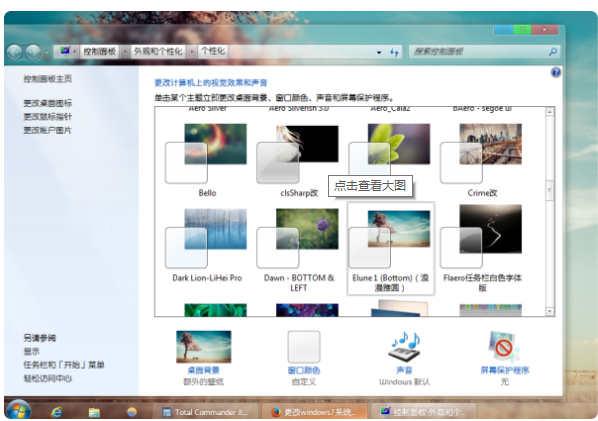Go forward with the navigation forward arrow
This screenshot has width=598, height=421.
[x=34, y=52]
